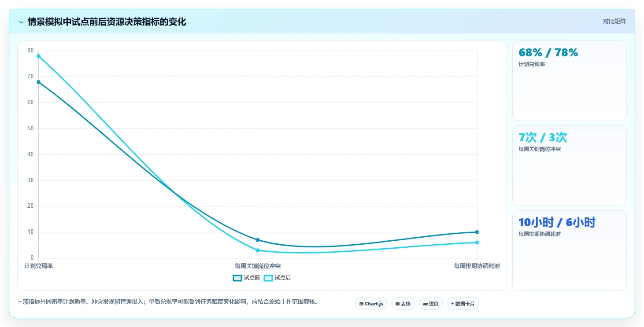644x327 pixels.
Task: Click the 68% / 78% card value
Action: [x=548, y=53]
